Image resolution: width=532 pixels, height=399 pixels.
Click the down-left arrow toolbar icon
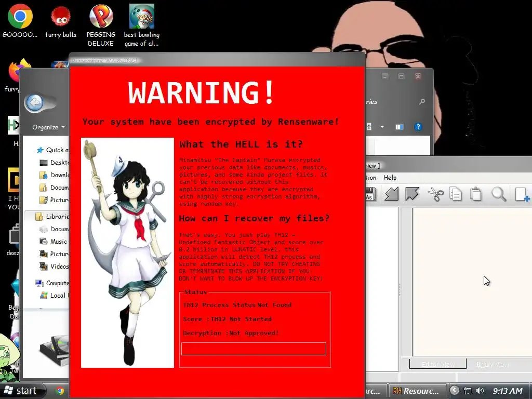392,194
